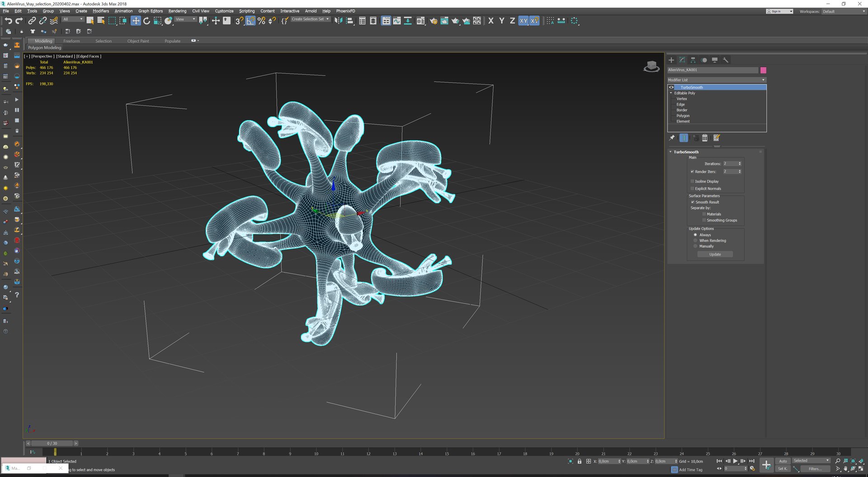The image size is (868, 477).
Task: Open the Modifier List dropdown
Action: [717, 80]
